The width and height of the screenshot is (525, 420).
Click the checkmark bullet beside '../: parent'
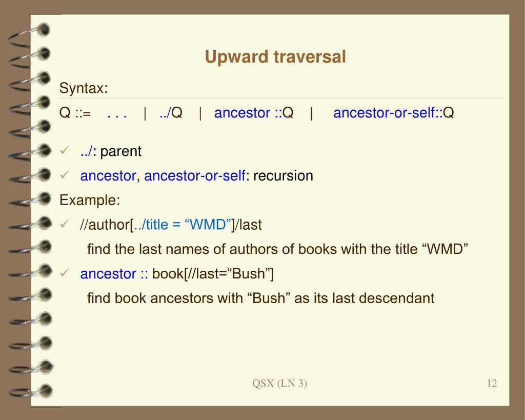64,150
